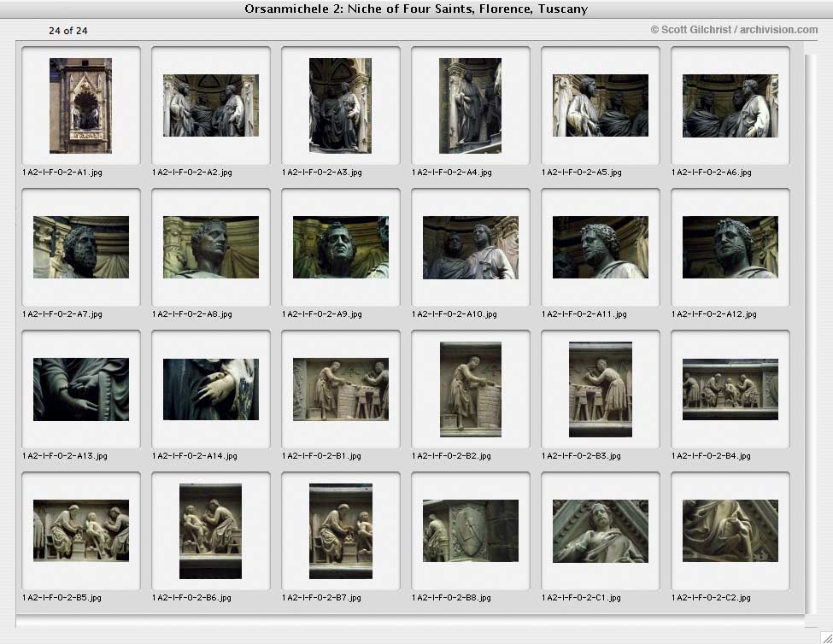
Task: Click the filename text 1A2-I-F-O-2-A4.jpg
Action: click(452, 172)
